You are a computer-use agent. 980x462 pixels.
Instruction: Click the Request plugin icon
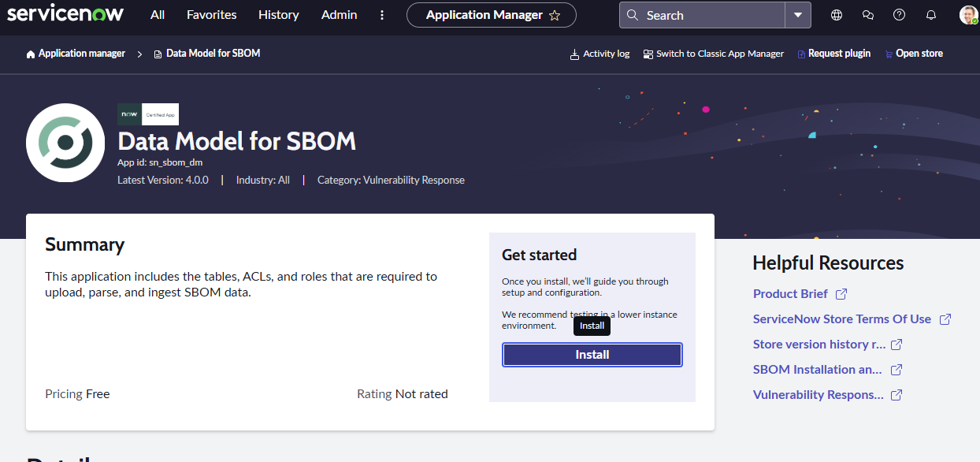(802, 54)
